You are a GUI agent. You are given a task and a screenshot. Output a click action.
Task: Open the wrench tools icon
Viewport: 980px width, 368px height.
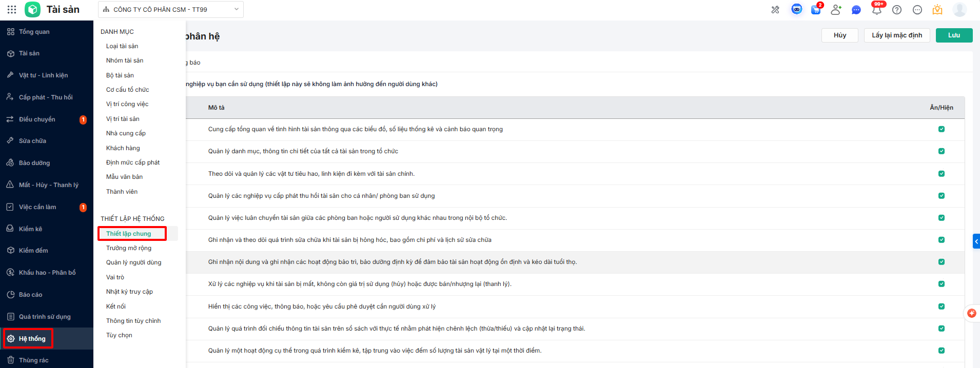coord(775,10)
